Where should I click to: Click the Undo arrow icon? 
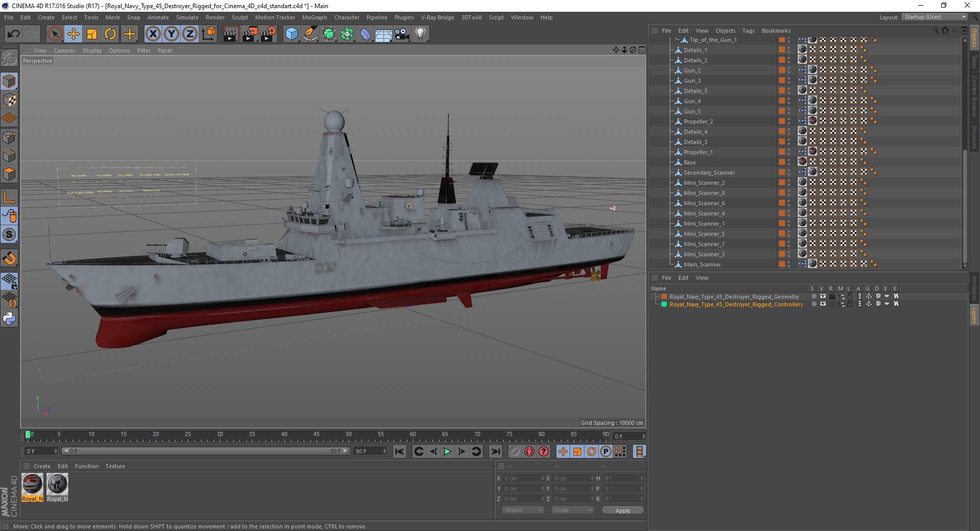point(14,34)
